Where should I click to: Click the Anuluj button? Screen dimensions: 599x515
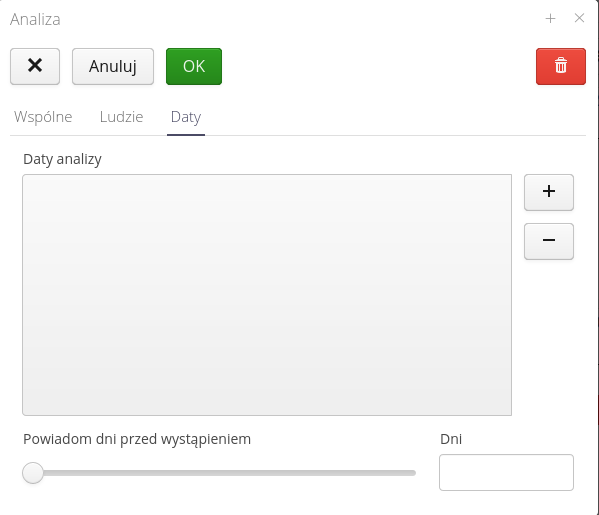(x=113, y=66)
